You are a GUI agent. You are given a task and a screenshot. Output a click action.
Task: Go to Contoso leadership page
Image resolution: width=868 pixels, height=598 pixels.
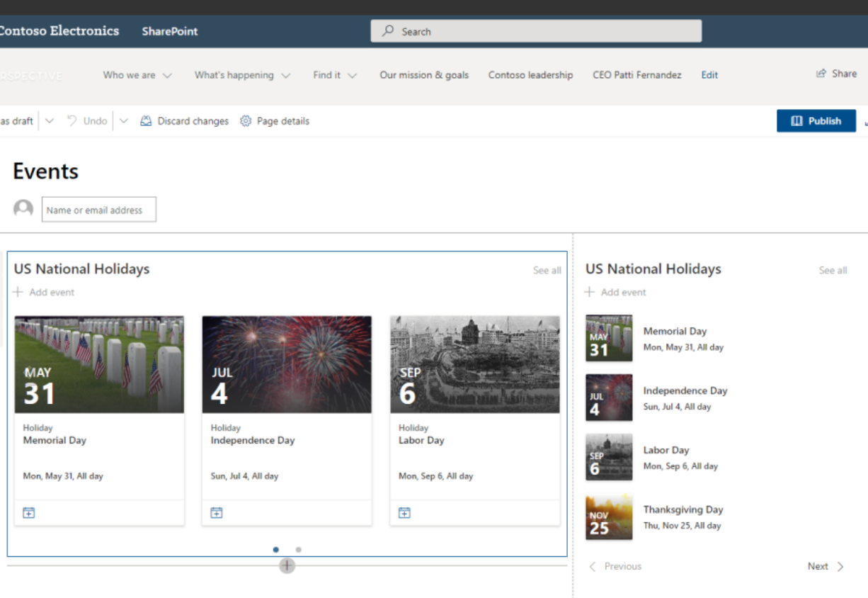(x=530, y=75)
